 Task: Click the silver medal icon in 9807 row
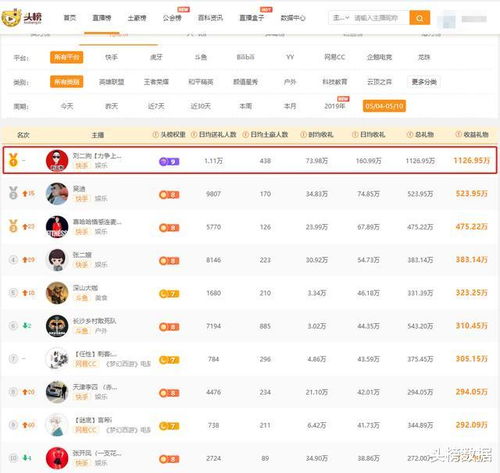point(13,193)
